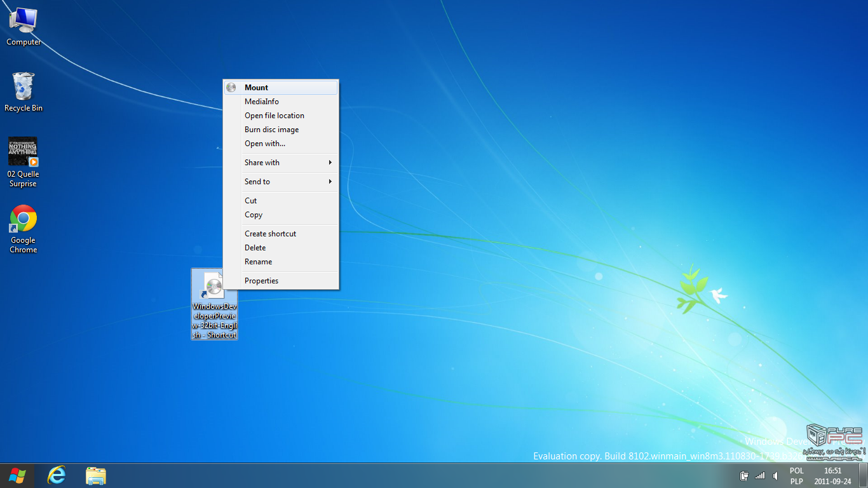868x488 pixels.
Task: Click the WindowsDeveloperPreview shortcut icon on desktop
Action: [214, 304]
